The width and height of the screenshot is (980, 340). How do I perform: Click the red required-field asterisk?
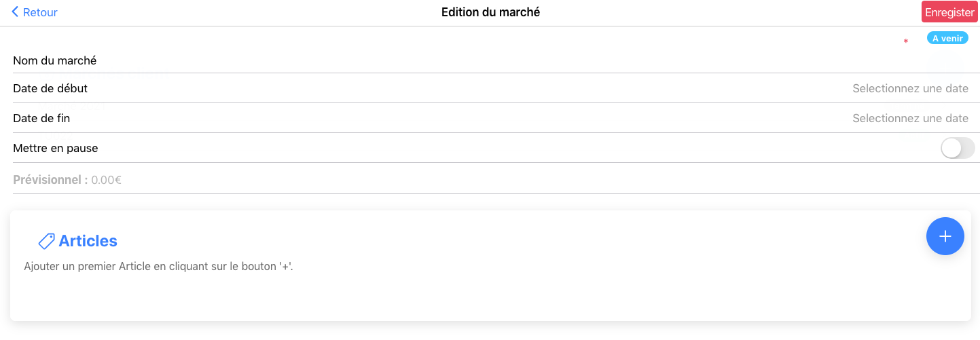905,42
